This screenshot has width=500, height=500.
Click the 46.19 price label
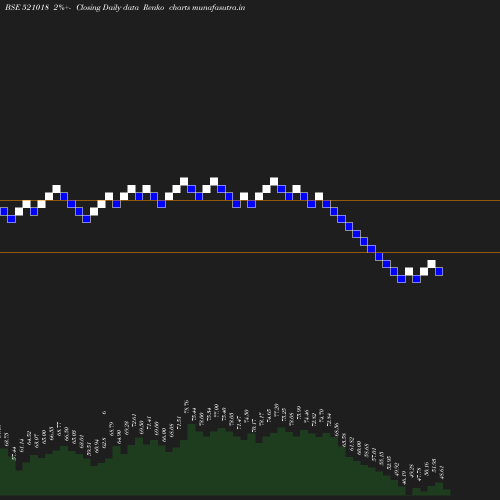pos(404,478)
